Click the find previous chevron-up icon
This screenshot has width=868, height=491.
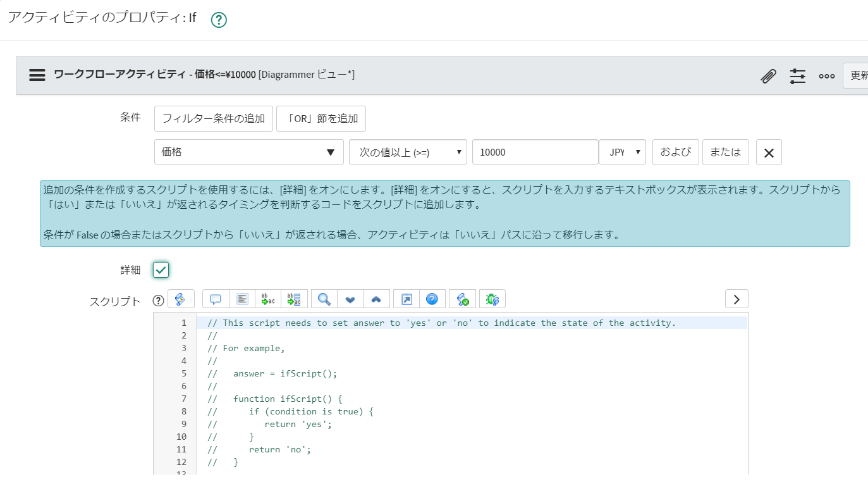point(377,299)
